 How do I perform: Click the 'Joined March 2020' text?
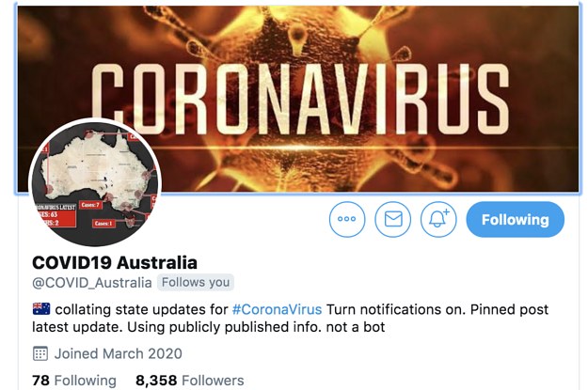coord(119,353)
